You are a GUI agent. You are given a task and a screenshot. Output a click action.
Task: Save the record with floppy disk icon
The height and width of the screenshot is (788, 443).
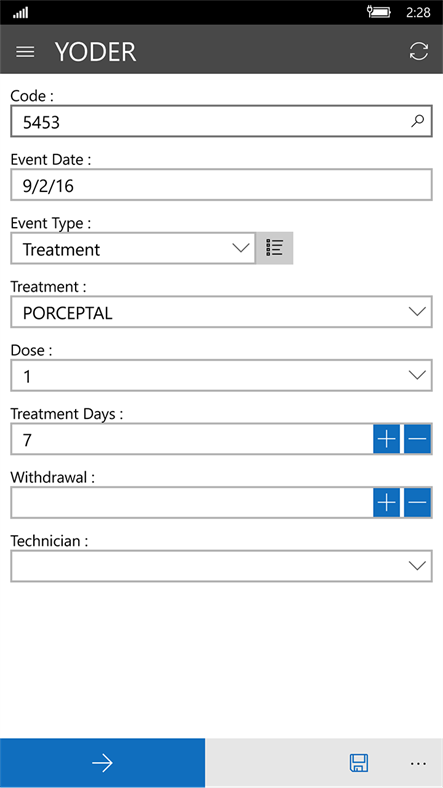click(359, 763)
